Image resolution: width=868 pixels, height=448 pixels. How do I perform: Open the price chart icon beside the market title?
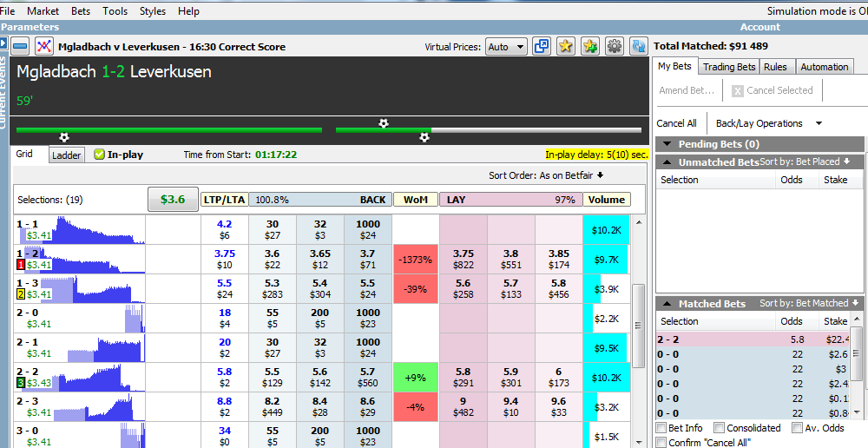[43, 47]
